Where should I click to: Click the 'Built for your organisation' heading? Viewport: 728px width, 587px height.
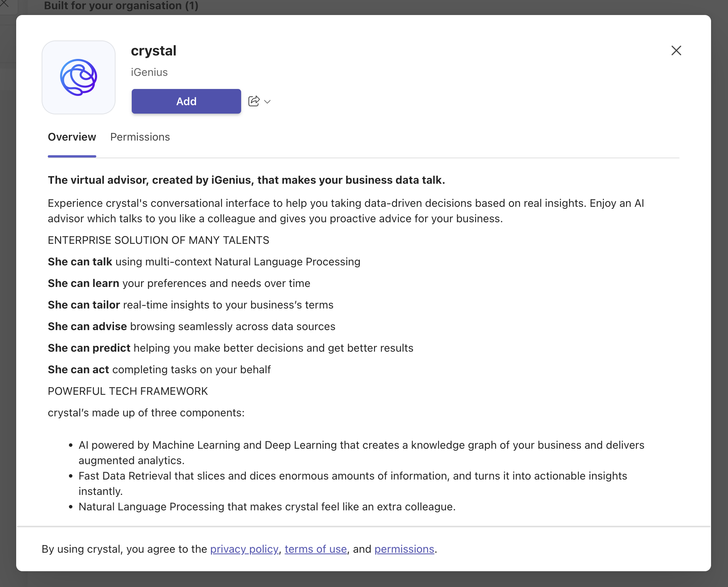(121, 6)
